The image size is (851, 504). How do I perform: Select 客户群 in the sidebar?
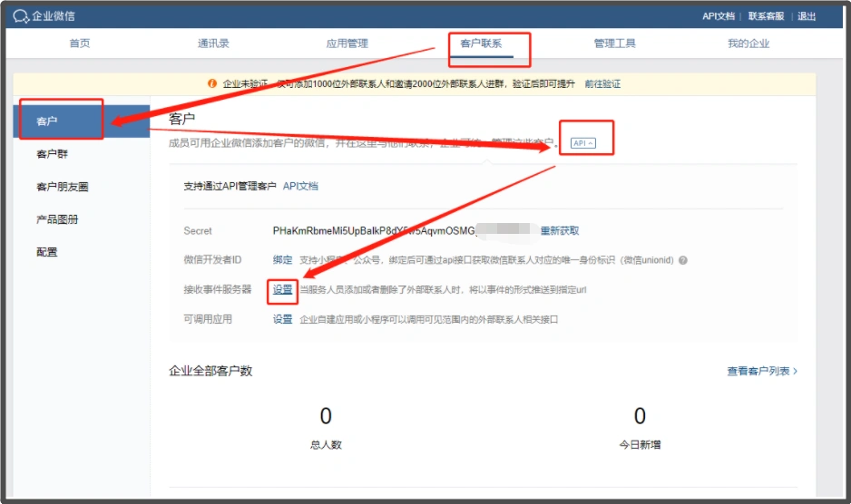[52, 154]
